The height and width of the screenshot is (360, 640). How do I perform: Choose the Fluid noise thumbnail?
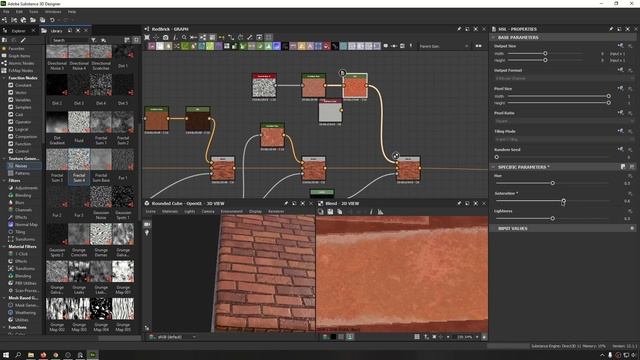click(79, 122)
